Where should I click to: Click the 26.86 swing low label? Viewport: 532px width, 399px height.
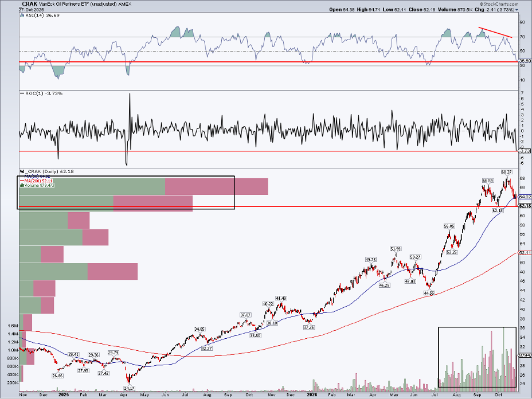coord(57,376)
